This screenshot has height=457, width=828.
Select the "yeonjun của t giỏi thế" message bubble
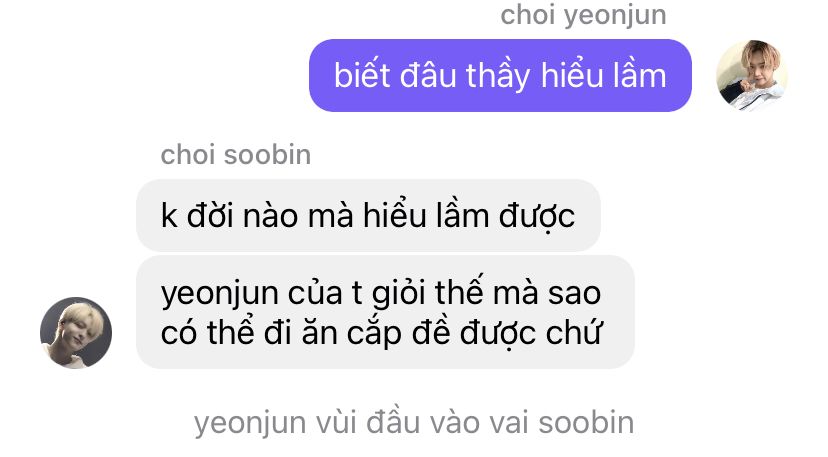coord(385,312)
